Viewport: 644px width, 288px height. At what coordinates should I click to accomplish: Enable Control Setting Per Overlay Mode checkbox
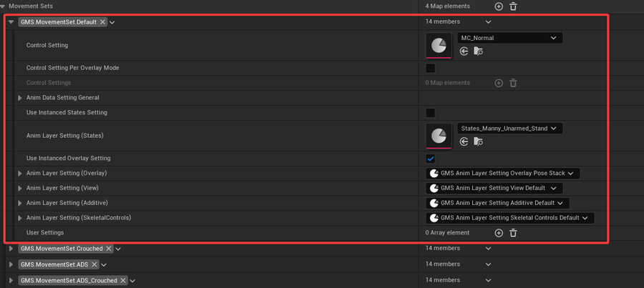click(x=431, y=68)
